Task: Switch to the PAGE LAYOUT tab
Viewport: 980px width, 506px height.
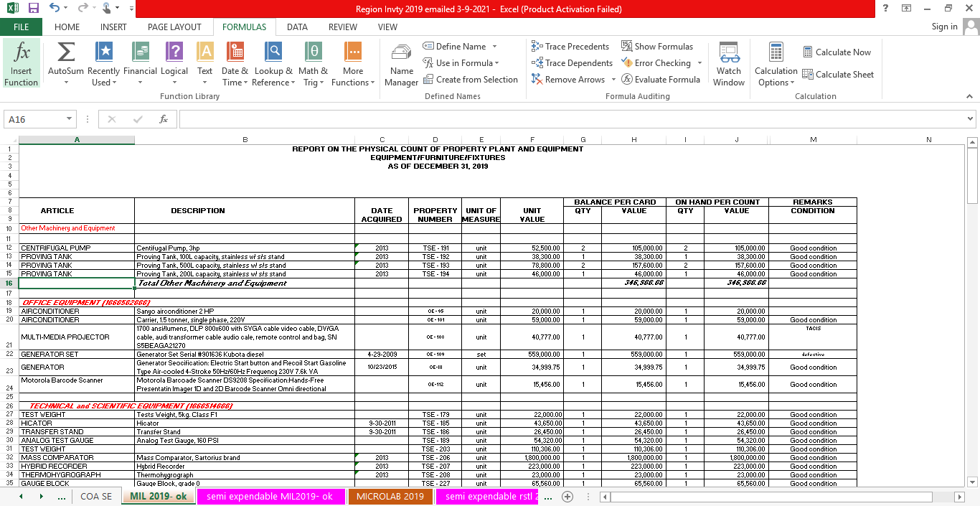Action: pyautogui.click(x=174, y=27)
